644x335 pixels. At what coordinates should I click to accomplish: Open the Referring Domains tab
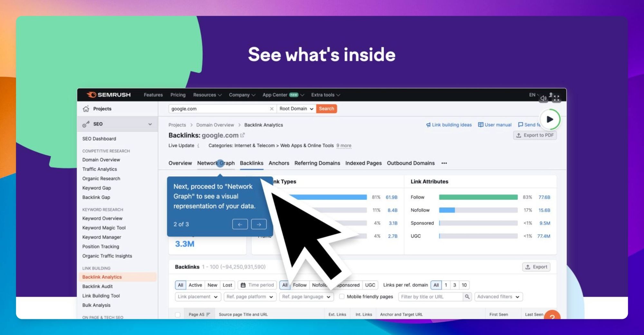pos(317,163)
